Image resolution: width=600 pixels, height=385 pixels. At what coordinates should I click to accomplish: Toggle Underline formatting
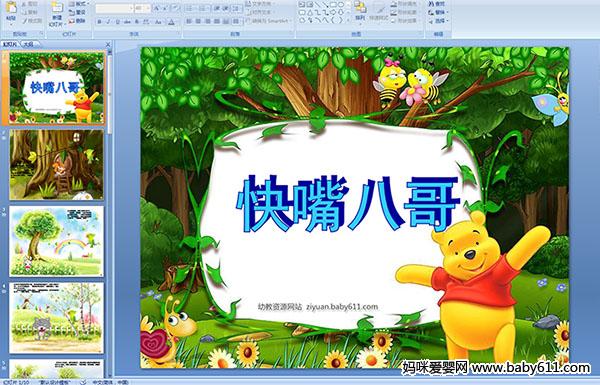[x=117, y=22]
